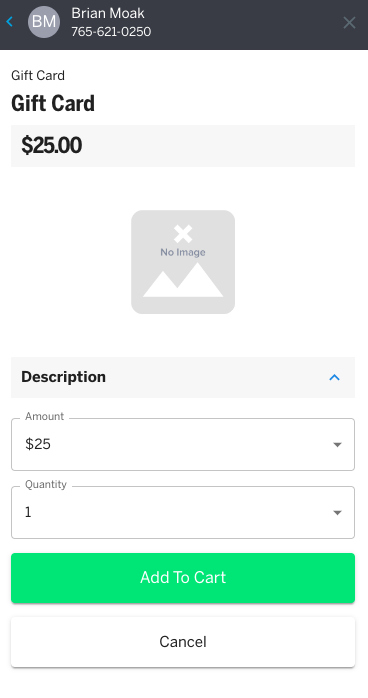Image resolution: width=368 pixels, height=698 pixels.
Task: Click the Amount dropdown arrow icon
Action: [x=337, y=444]
